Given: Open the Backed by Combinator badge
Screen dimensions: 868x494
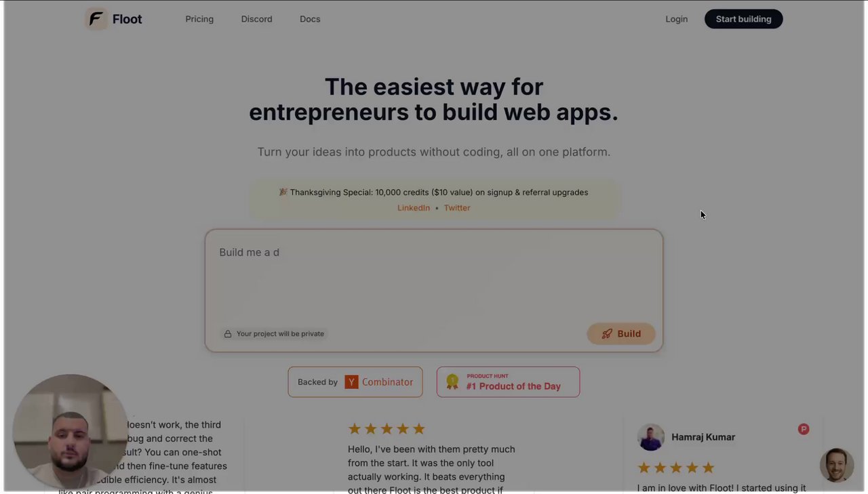Looking at the screenshot, I should (355, 382).
